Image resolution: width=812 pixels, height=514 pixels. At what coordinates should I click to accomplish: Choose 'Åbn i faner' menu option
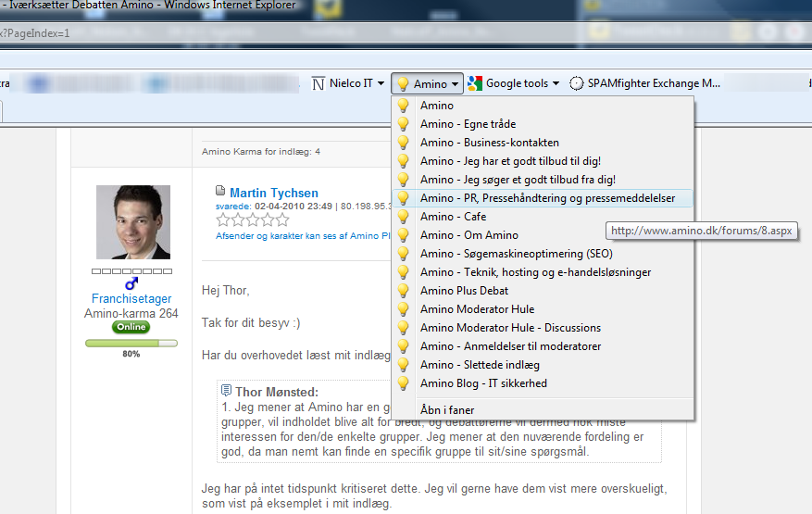click(x=543, y=410)
